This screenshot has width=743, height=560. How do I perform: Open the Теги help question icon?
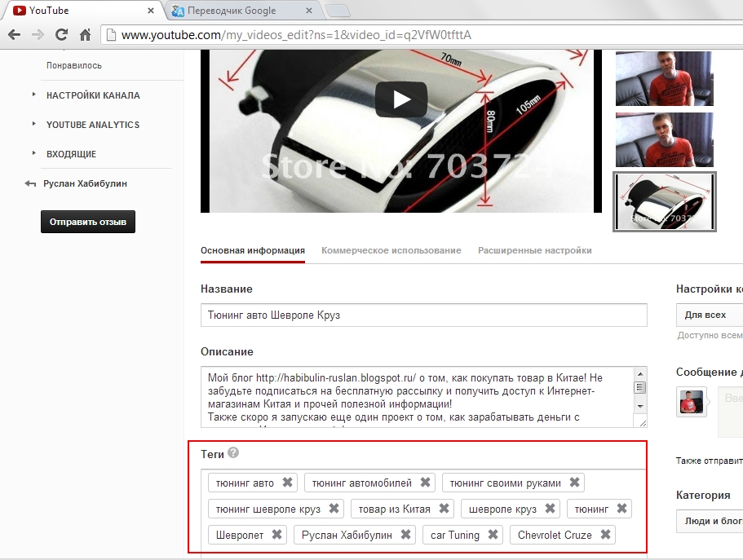(233, 453)
